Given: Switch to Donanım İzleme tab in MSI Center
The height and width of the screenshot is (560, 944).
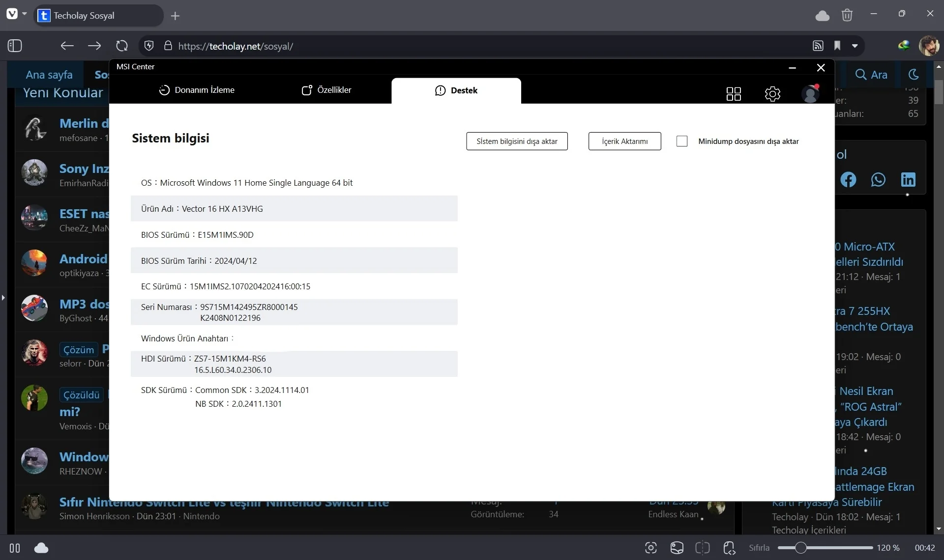Looking at the screenshot, I should 197,90.
